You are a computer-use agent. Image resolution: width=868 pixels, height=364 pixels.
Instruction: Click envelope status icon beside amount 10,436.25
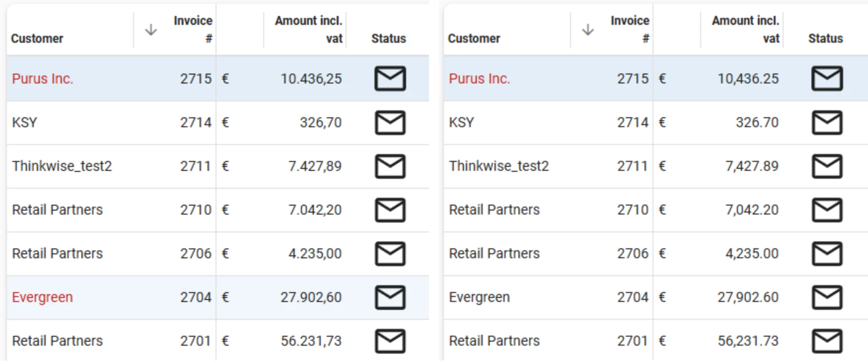(827, 78)
